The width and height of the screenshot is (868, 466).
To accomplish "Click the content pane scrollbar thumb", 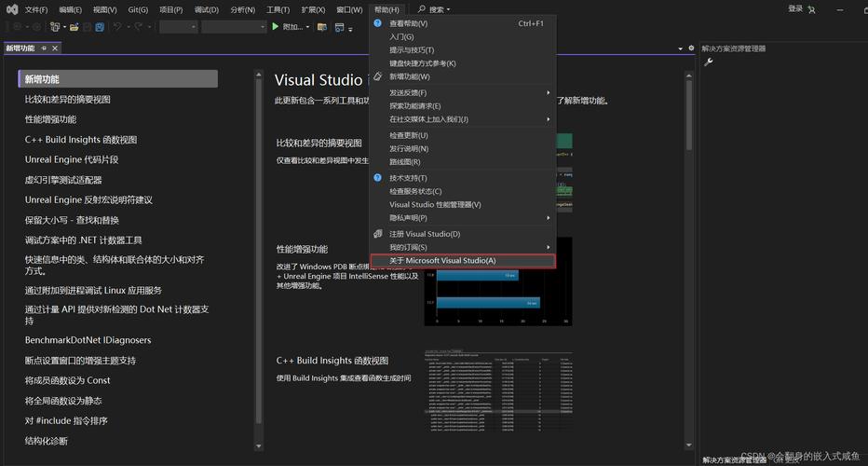I will (688, 116).
